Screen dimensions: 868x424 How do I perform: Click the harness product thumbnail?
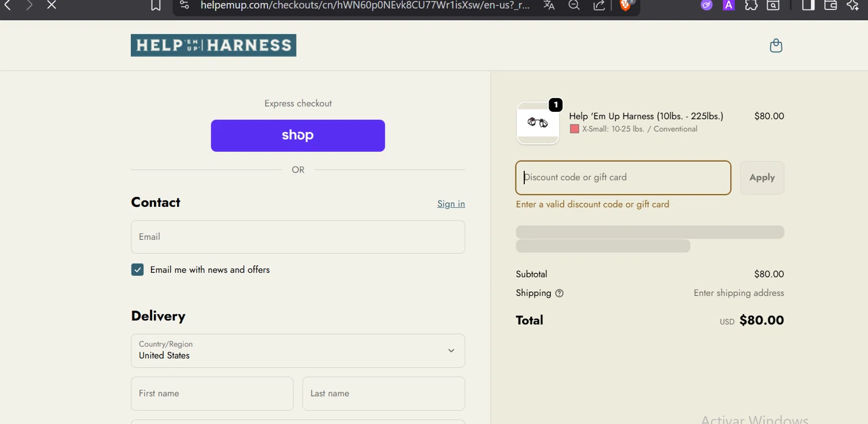538,123
